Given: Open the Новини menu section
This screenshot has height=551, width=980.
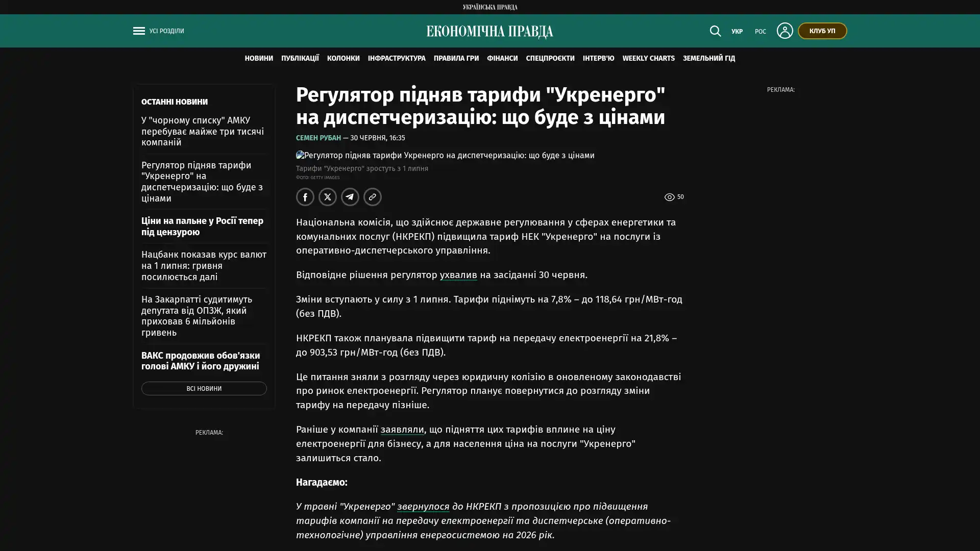Looking at the screenshot, I should tap(259, 58).
